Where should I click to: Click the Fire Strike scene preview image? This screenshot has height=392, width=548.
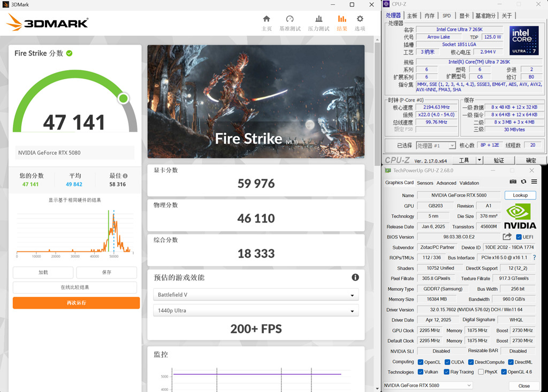256,101
